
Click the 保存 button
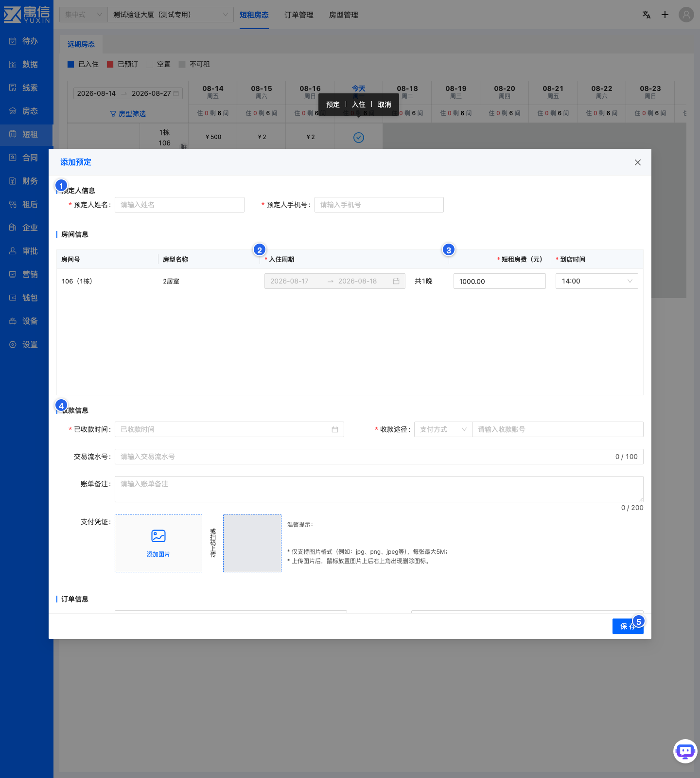(x=628, y=626)
